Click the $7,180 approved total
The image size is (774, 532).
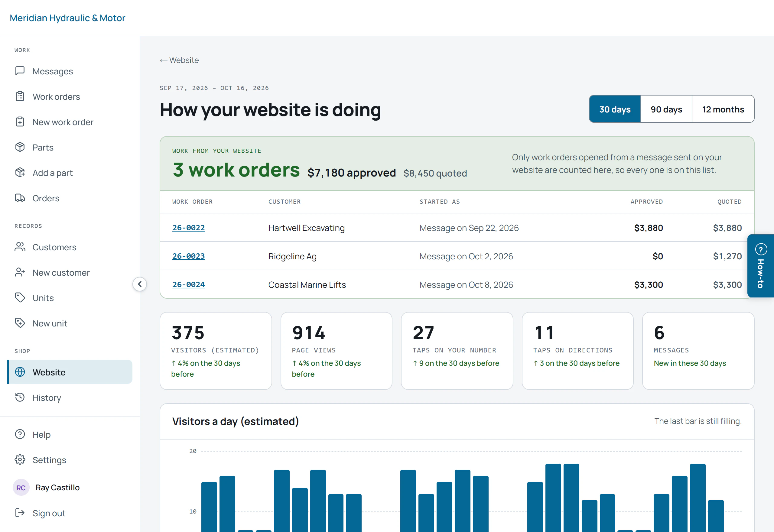coord(352,173)
